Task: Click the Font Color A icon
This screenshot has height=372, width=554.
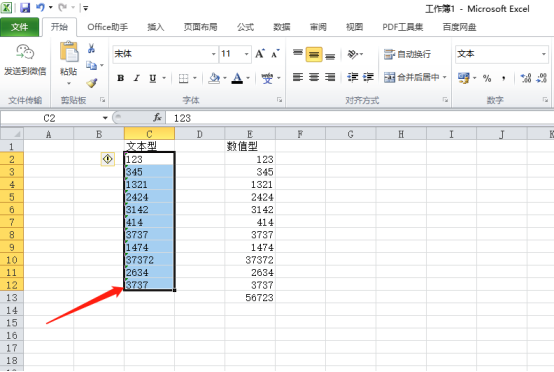Action: click(x=237, y=78)
